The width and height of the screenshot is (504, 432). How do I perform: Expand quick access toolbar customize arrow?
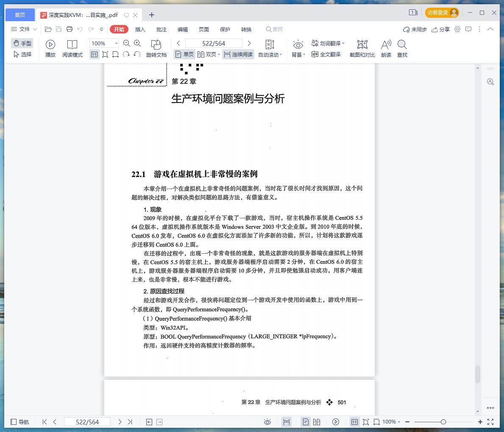(x=102, y=29)
